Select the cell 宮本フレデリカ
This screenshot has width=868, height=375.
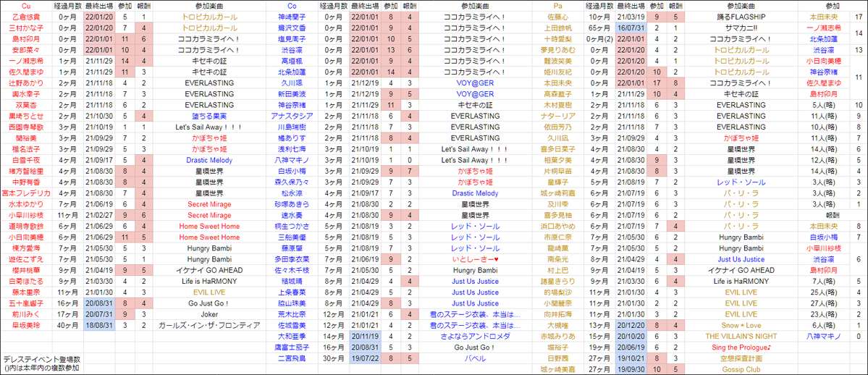pos(26,193)
